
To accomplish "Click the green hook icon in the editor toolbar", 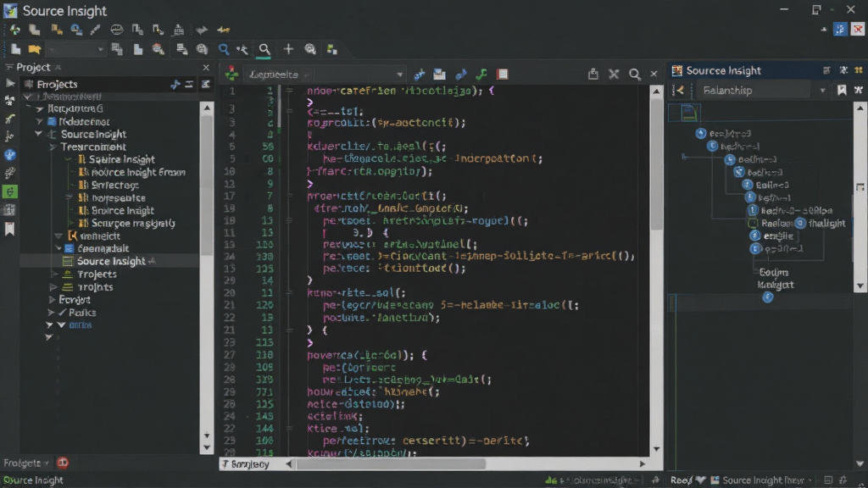I will tap(481, 75).
